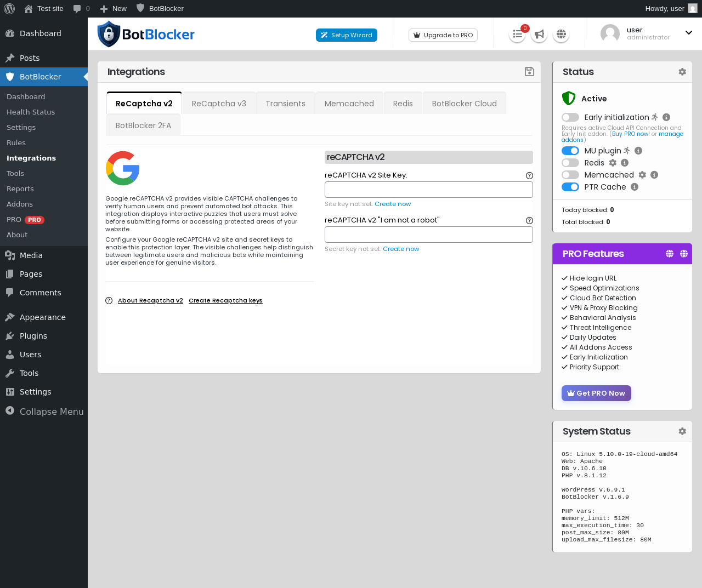Open comments bubble in admin bar

pos(81,9)
